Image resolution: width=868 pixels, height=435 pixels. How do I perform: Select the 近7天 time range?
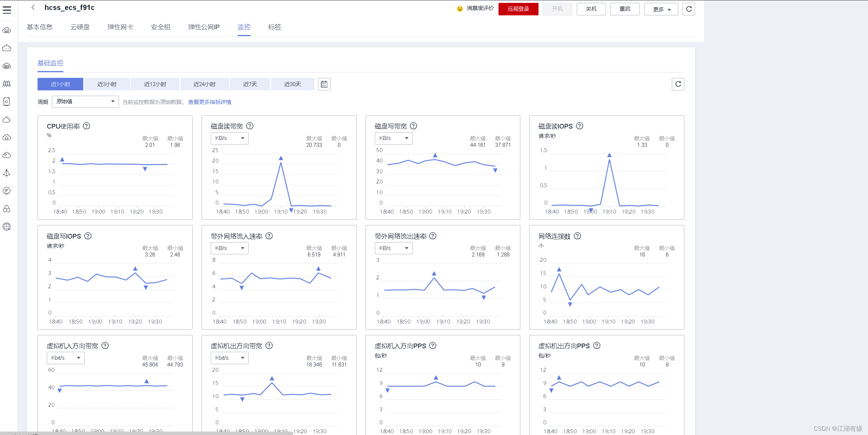point(250,84)
